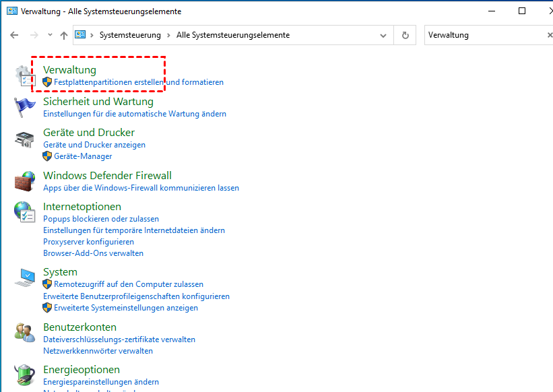The height and width of the screenshot is (392, 553).
Task: Click the Internetoptionen globe icon
Action: tap(24, 212)
